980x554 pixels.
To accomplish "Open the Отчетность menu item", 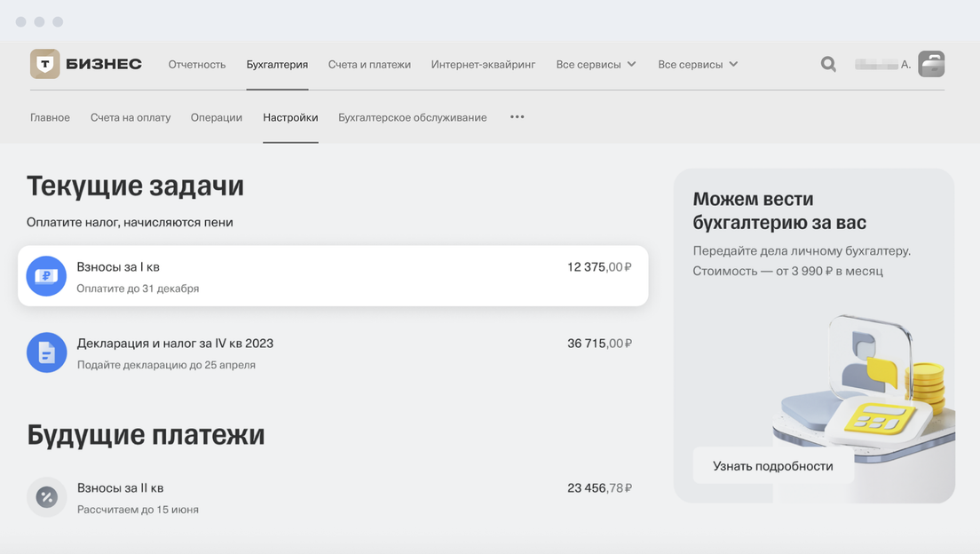I will tap(197, 64).
